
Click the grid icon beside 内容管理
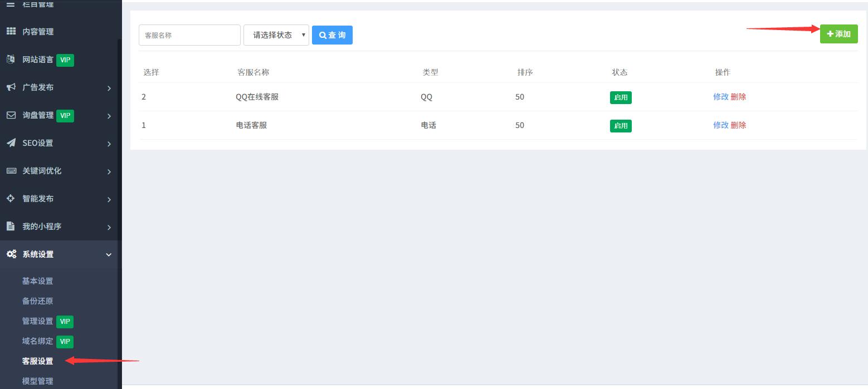pyautogui.click(x=11, y=31)
